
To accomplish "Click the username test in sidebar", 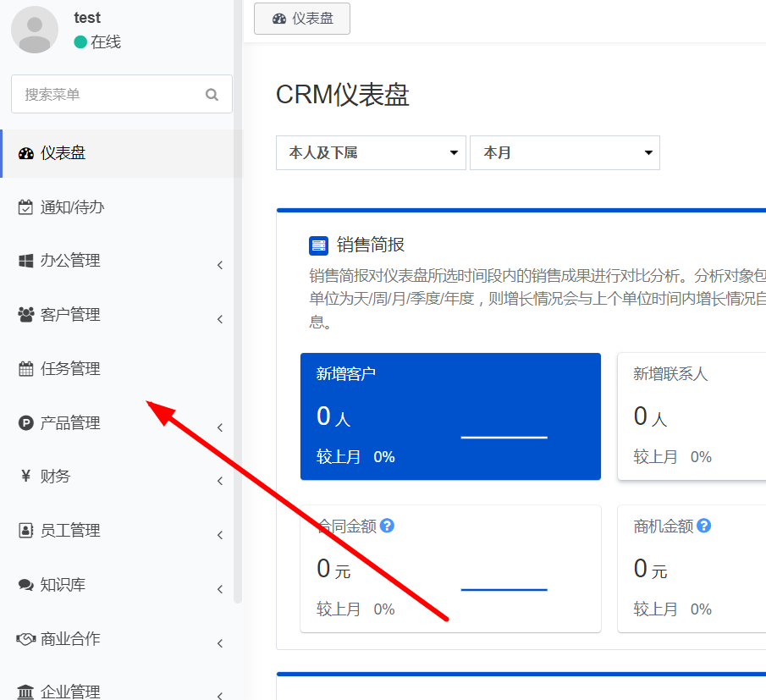I will [87, 18].
